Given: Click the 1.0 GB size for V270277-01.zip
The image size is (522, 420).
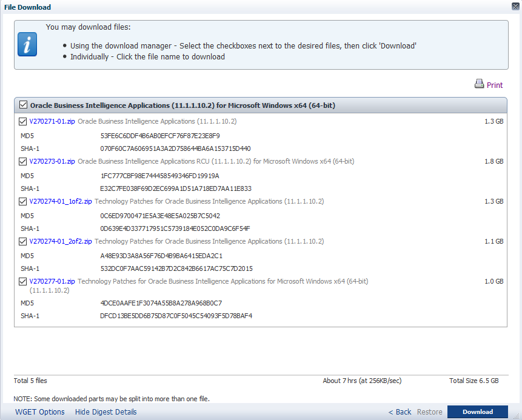Looking at the screenshot, I should [494, 282].
